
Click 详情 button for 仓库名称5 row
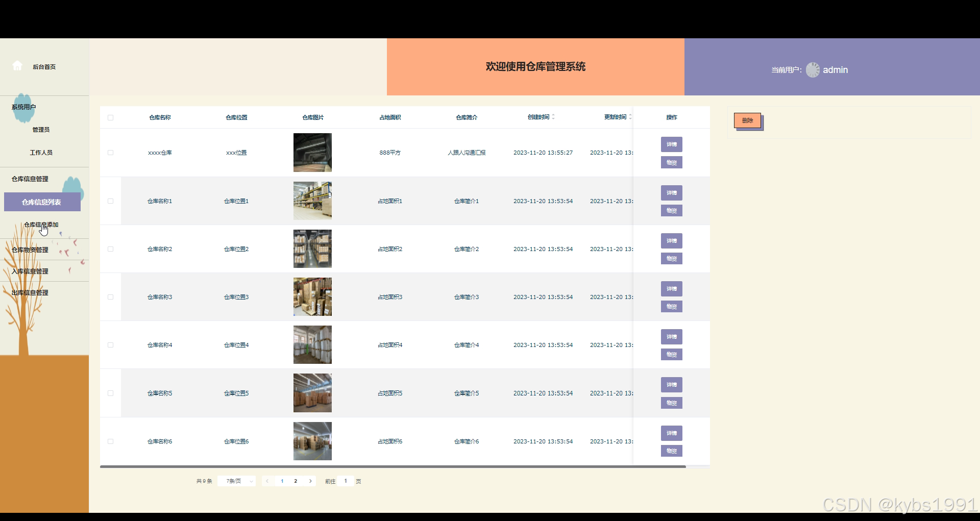click(672, 385)
